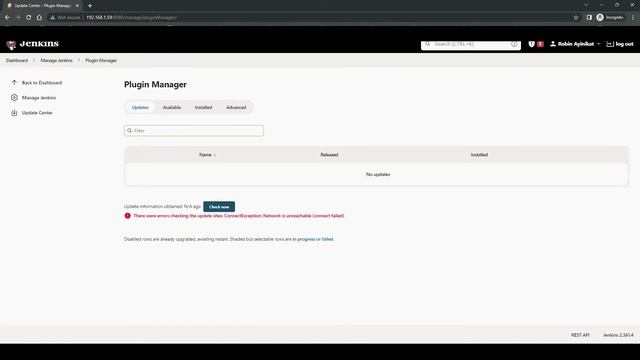Expand the Robin user dropdown chevron
The image size is (640, 360).
coord(598,44)
